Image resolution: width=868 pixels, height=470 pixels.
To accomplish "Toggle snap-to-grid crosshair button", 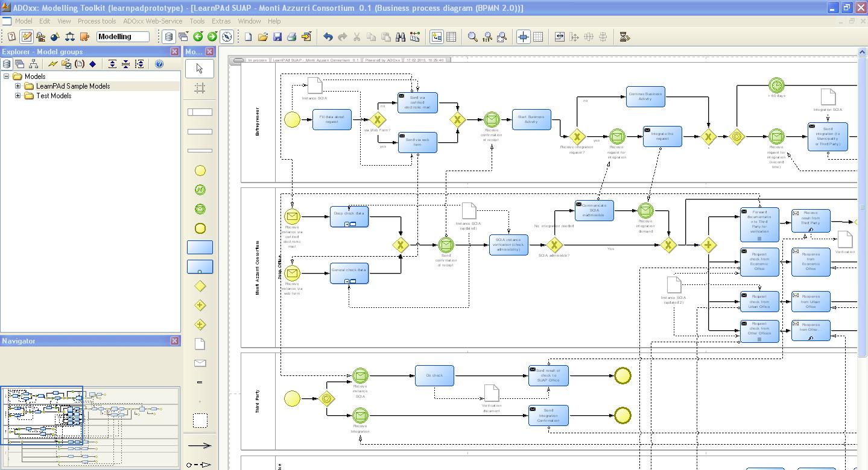I will 524,37.
